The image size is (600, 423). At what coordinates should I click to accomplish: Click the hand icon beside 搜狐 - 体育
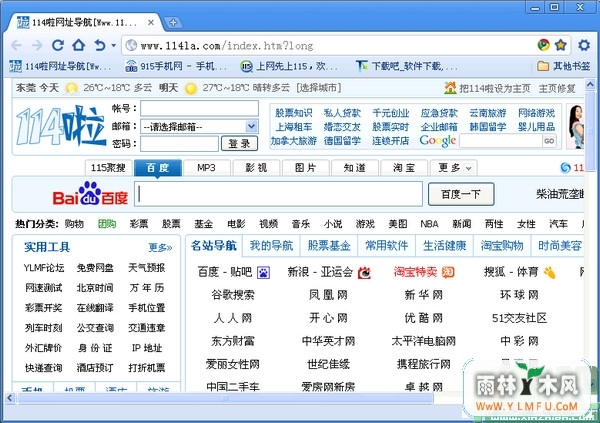[x=549, y=272]
